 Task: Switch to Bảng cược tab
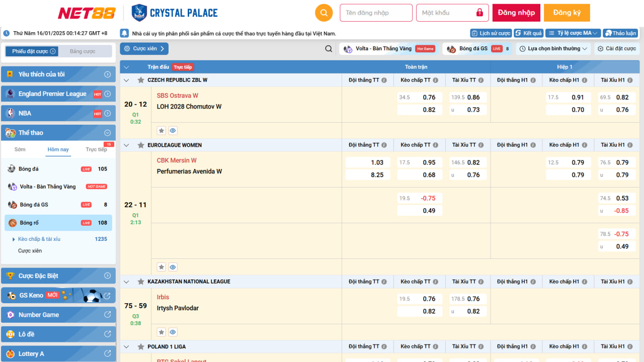click(83, 51)
